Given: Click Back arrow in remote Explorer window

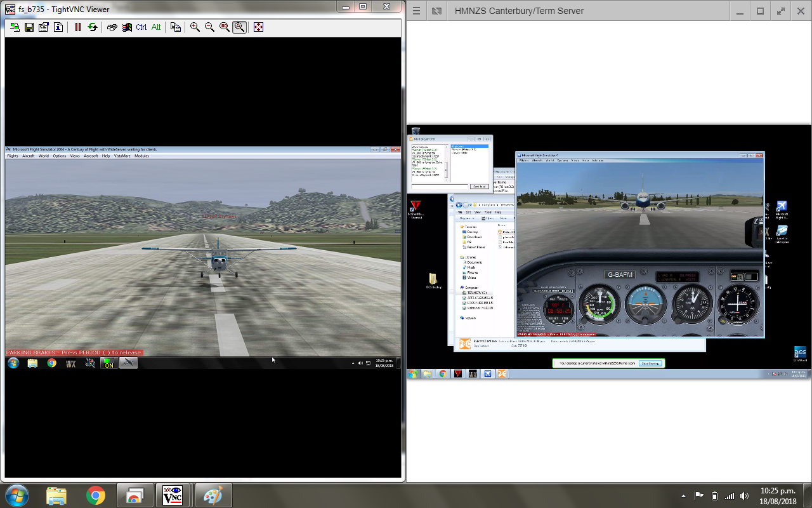Looking at the screenshot, I should pyautogui.click(x=459, y=205).
